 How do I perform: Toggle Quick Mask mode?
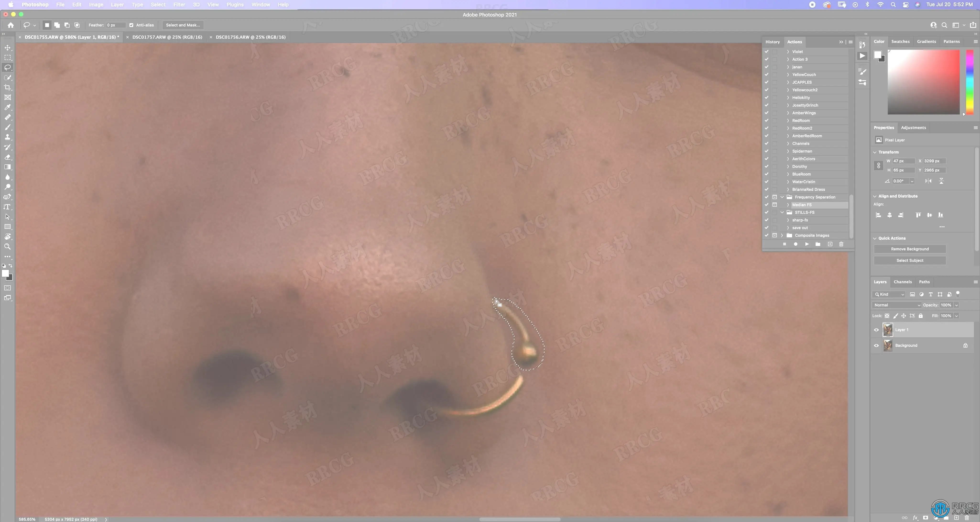click(8, 288)
